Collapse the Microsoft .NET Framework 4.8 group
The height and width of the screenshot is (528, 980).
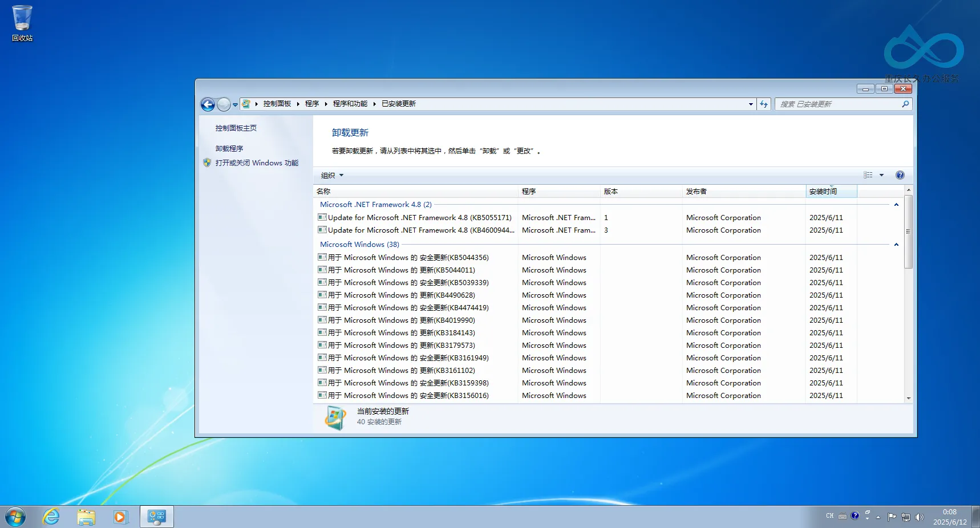pyautogui.click(x=896, y=205)
